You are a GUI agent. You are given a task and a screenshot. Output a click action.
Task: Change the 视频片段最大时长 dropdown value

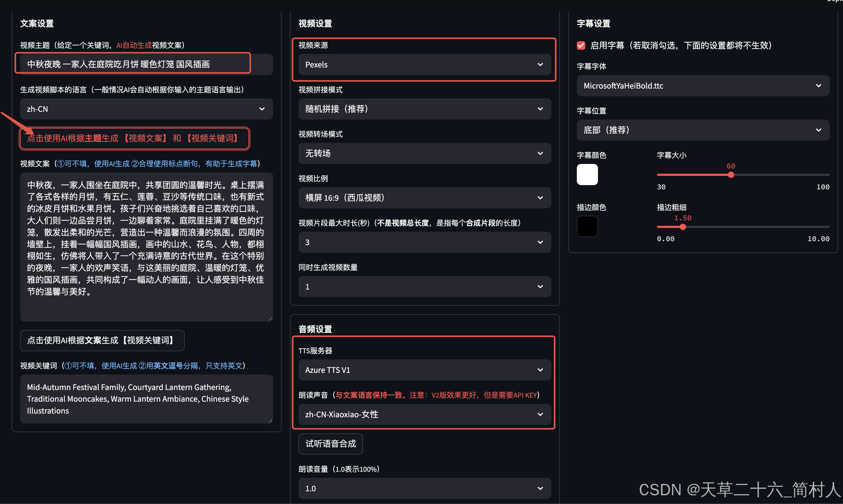point(424,242)
